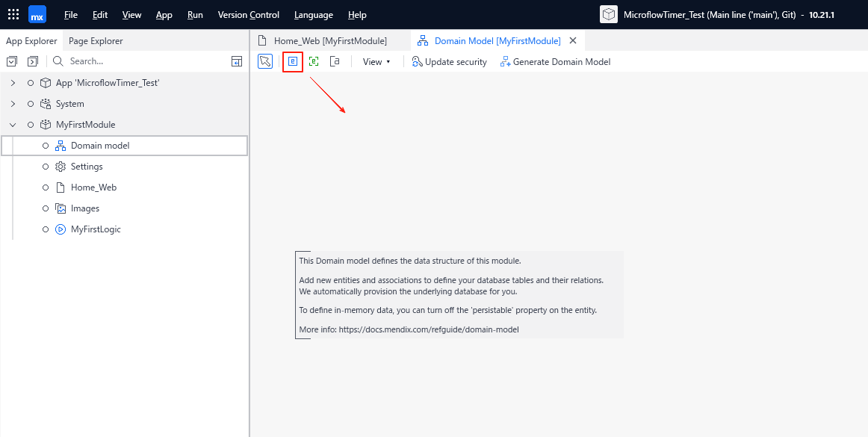Image resolution: width=868 pixels, height=437 pixels.
Task: Click the title 'MicroflowTimer_Test (Main line'
Action: tap(710, 15)
